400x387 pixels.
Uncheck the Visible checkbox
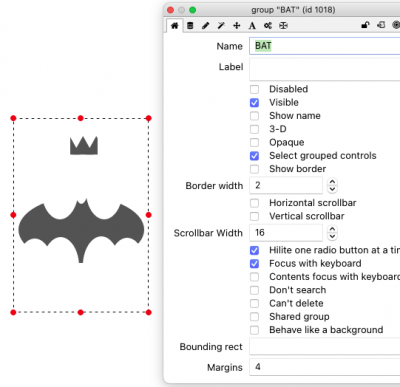(x=254, y=102)
